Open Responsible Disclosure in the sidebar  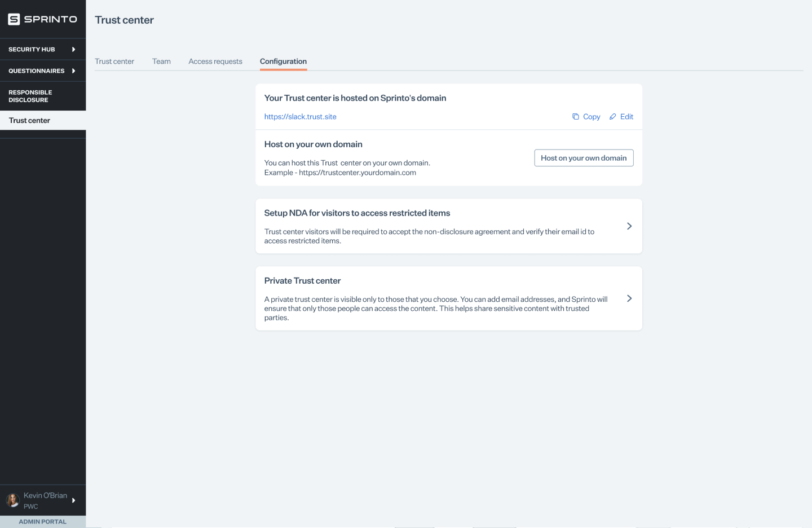click(43, 96)
